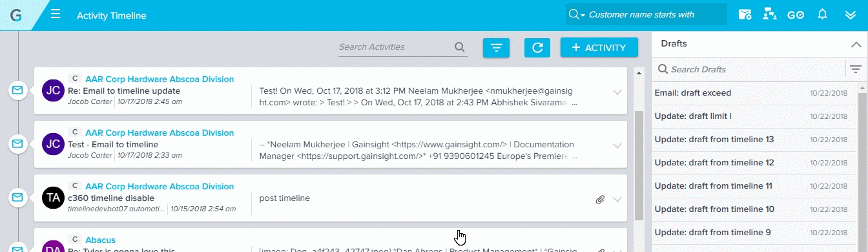Click into Search Drafts field
Screen dimensions: 868x252
tap(756, 69)
